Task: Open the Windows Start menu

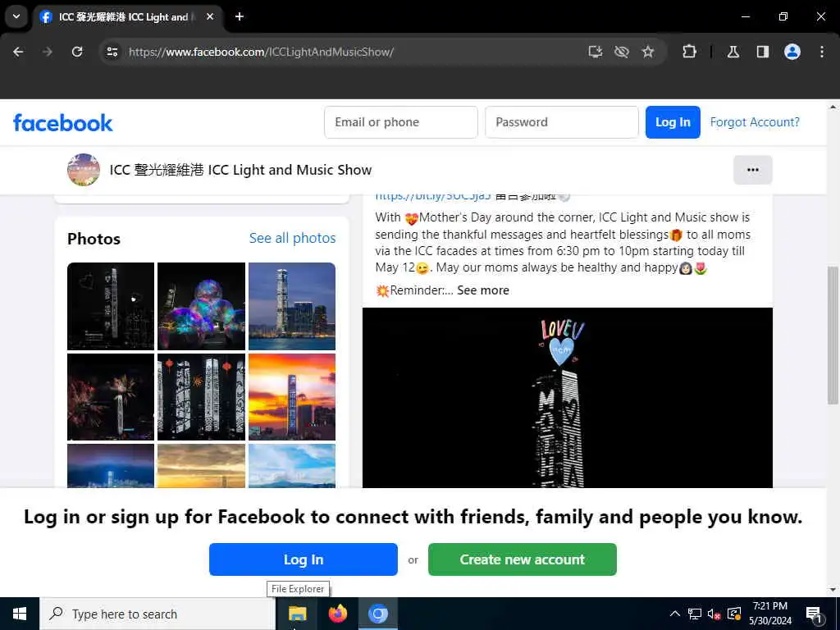Action: [x=20, y=614]
